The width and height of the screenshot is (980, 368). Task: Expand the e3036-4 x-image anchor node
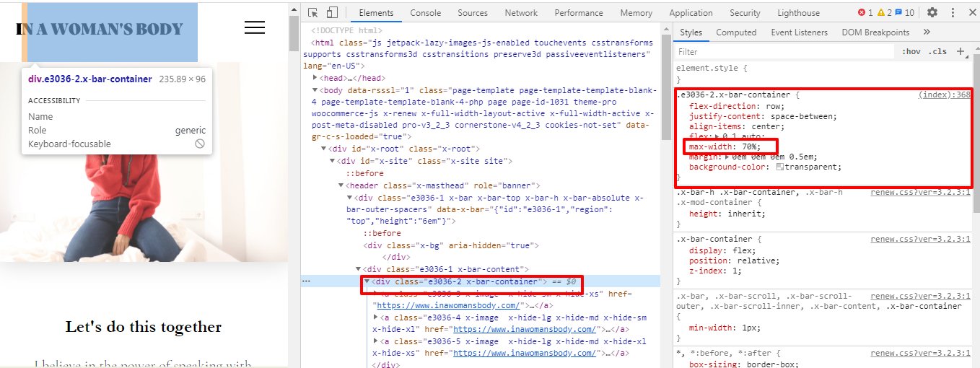[375, 317]
